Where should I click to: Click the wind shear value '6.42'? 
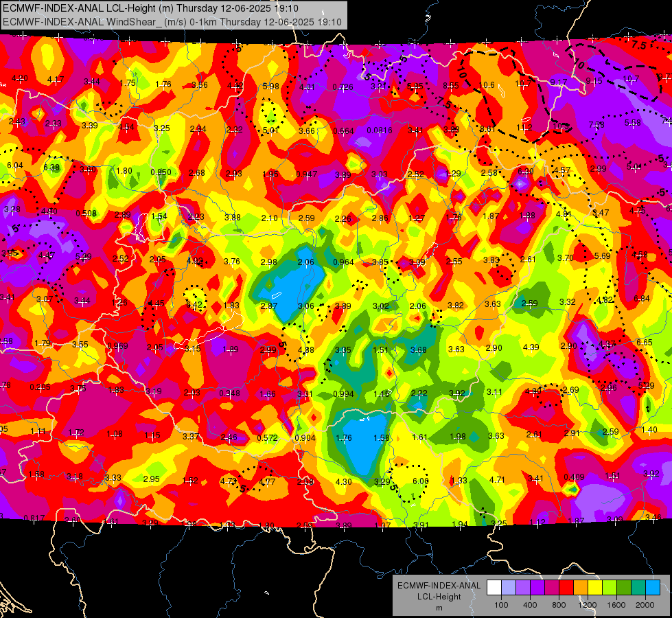pos(194,304)
